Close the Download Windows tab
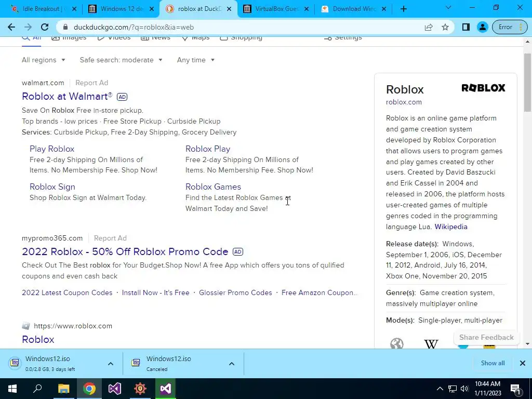This screenshot has width=532, height=399. pos(384,9)
